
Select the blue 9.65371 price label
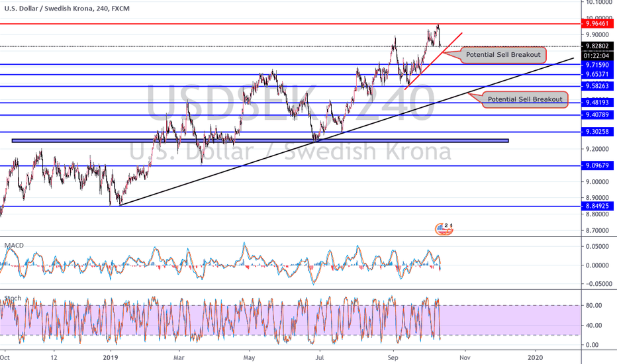597,74
